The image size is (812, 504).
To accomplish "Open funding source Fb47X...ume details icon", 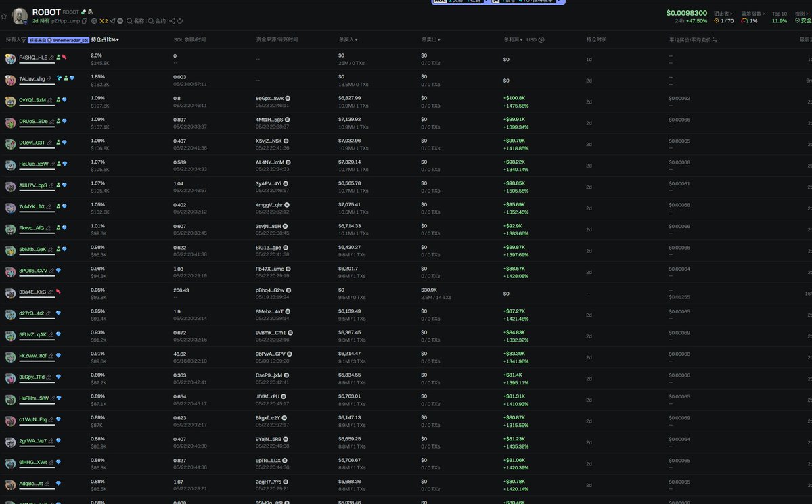I will coord(289,269).
